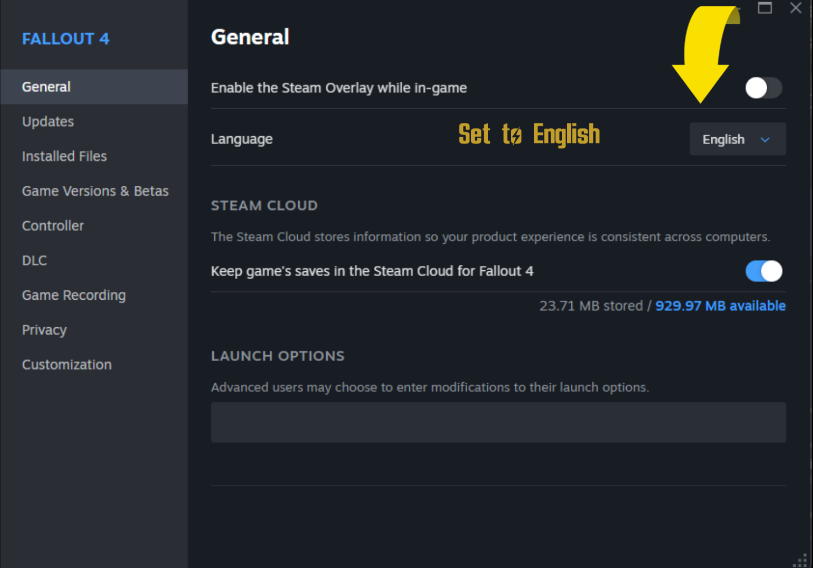This screenshot has width=813, height=568.
Task: Click the '23.71 MB stored' text
Action: (x=591, y=306)
